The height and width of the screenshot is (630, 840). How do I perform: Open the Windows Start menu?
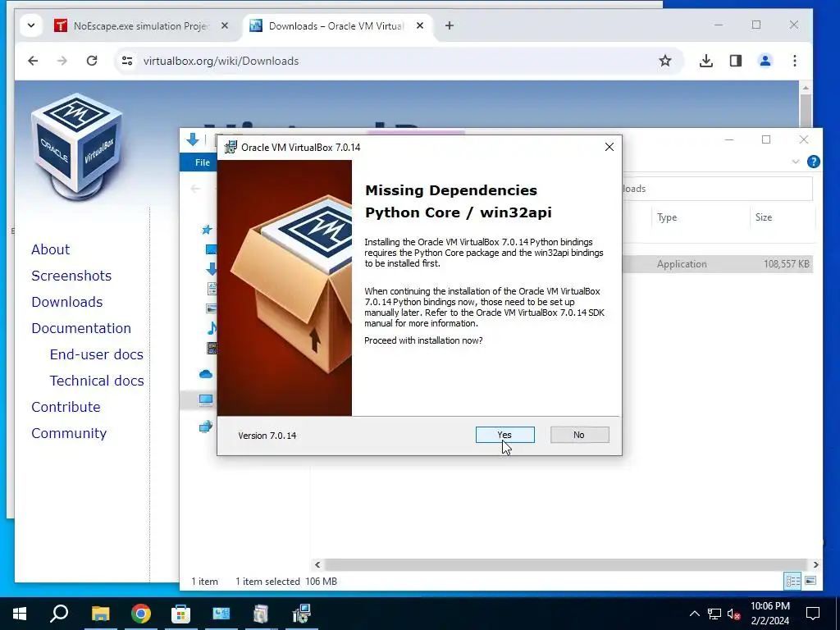pos(20,614)
